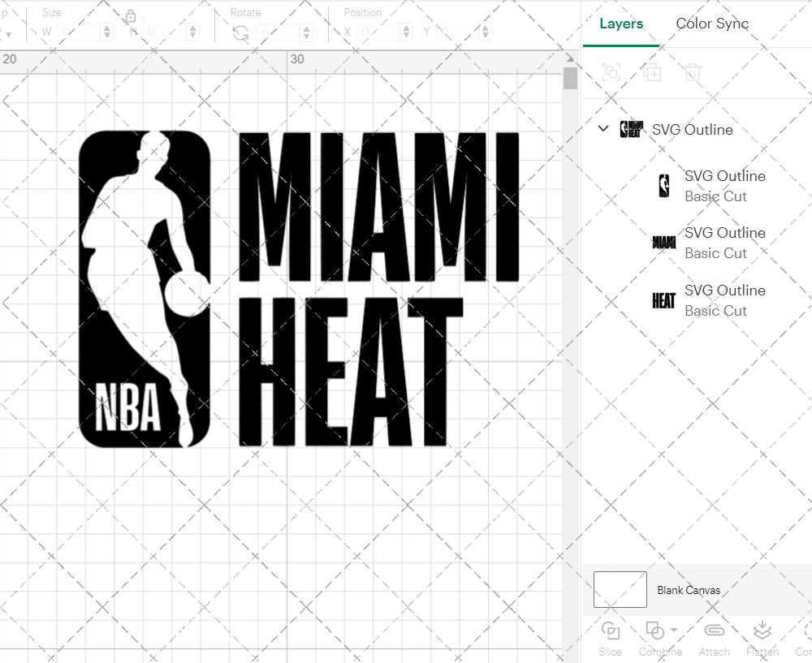Click the Combine tool icon
This screenshot has width=812, height=663.
click(x=654, y=631)
